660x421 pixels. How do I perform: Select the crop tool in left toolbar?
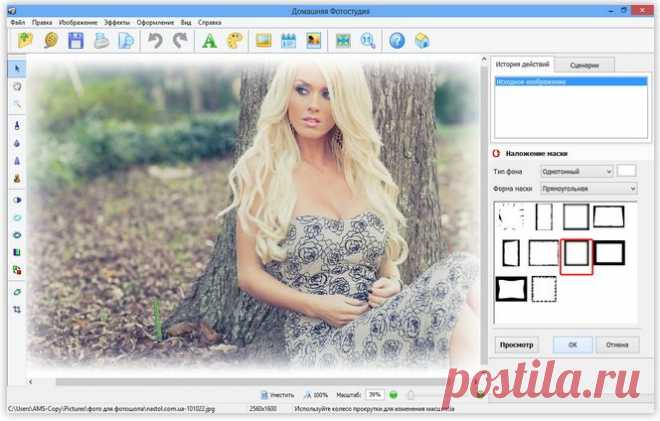pyautogui.click(x=17, y=310)
